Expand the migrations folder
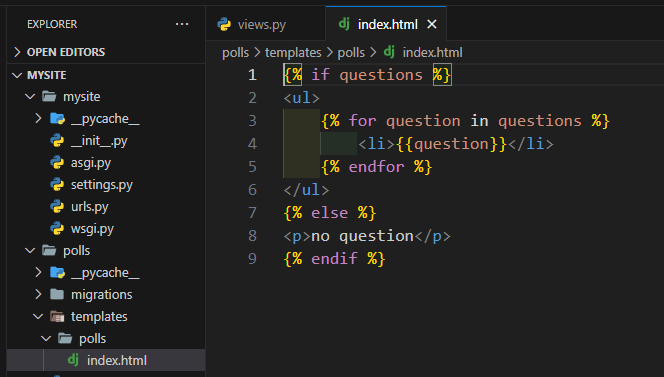 point(38,294)
